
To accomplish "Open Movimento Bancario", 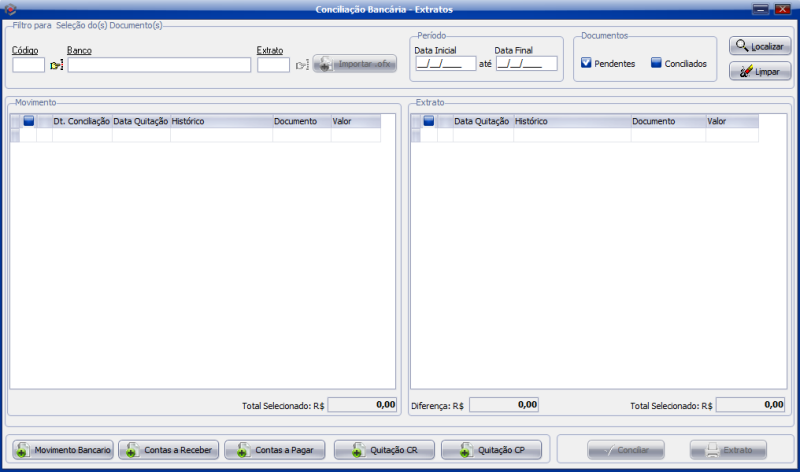I will click(x=61, y=450).
